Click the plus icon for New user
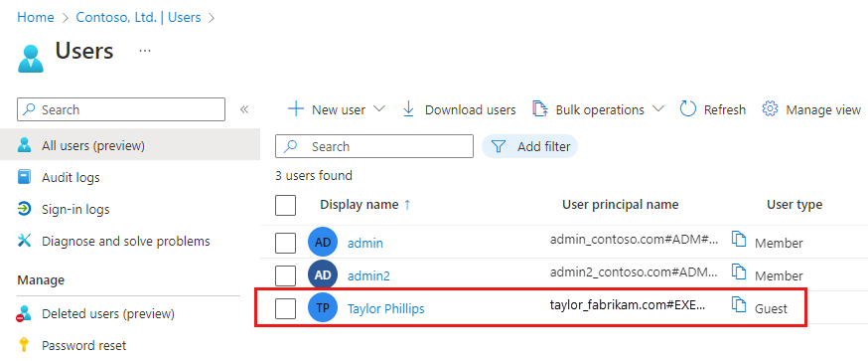 [x=296, y=109]
